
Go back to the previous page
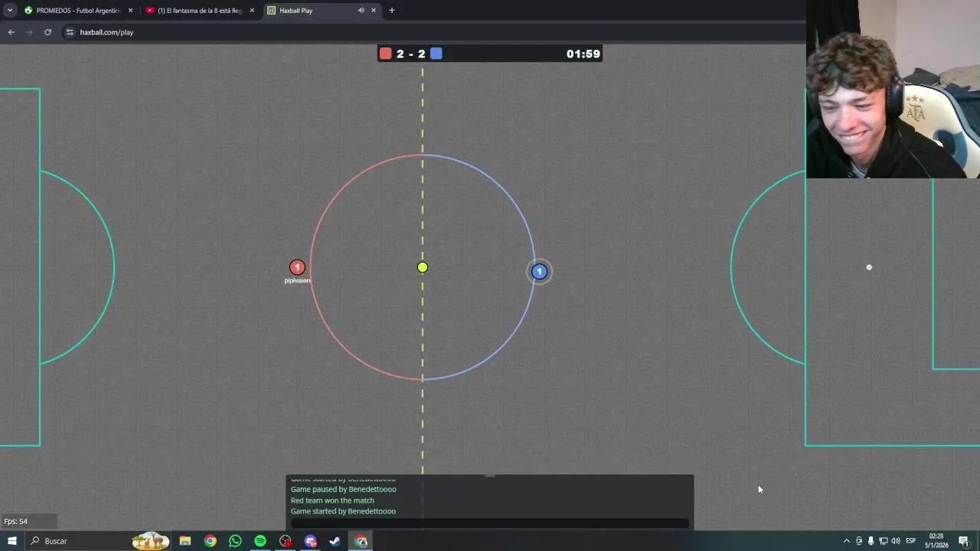click(x=11, y=32)
